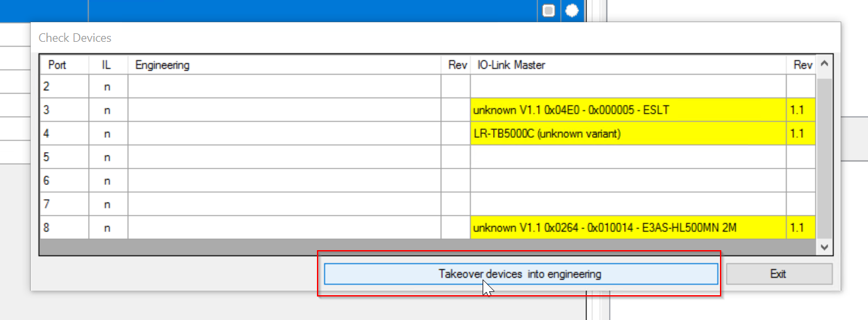Select the E3AS-HL500MN 2M device cell

628,227
